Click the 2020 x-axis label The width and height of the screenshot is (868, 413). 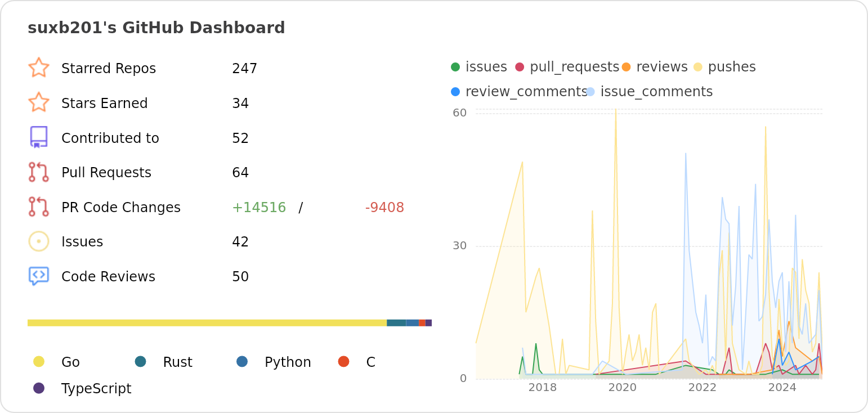[623, 388]
